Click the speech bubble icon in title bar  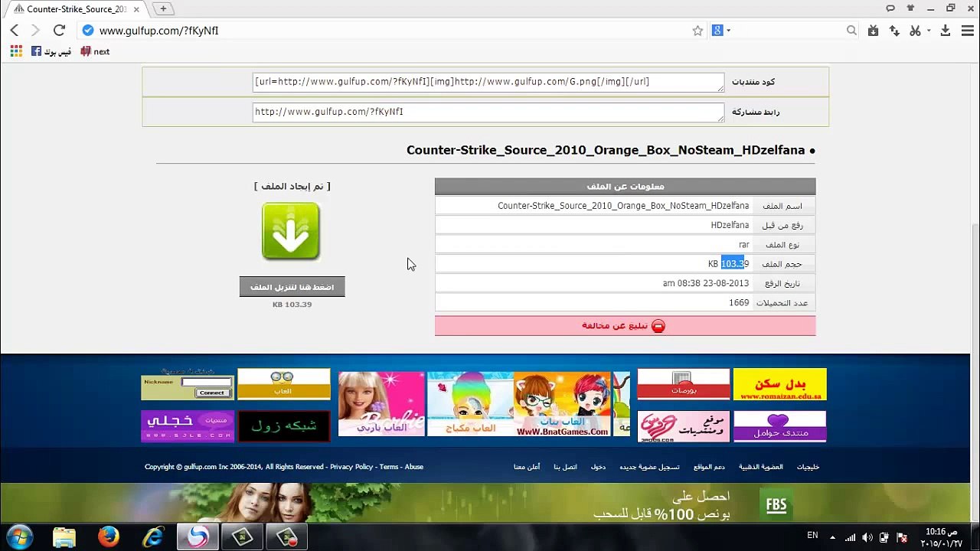point(890,8)
